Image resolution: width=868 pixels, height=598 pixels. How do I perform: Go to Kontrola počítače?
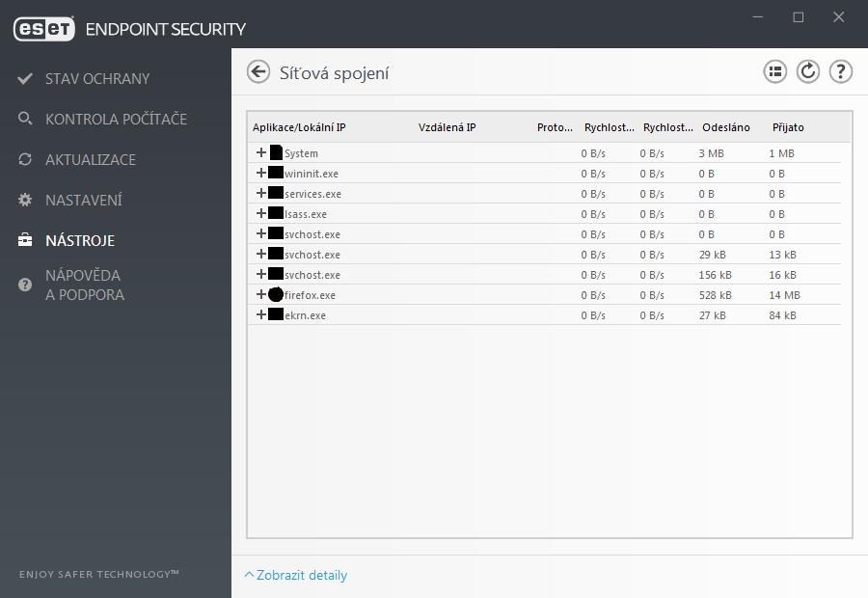pos(117,119)
